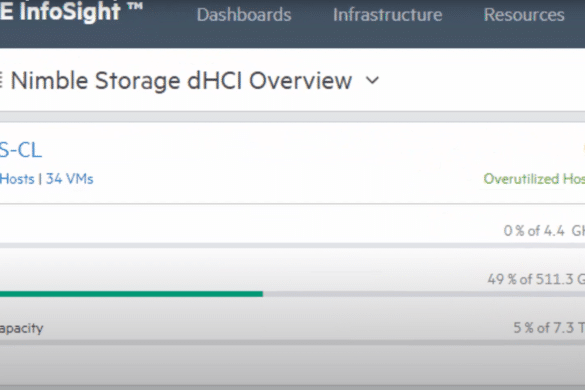Image resolution: width=585 pixels, height=390 pixels.
Task: Open the S-CL cluster link
Action: click(x=21, y=150)
